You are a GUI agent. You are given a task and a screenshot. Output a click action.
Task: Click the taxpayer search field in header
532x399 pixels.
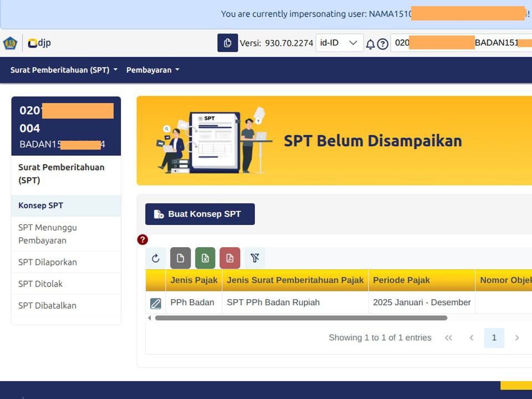(x=462, y=43)
